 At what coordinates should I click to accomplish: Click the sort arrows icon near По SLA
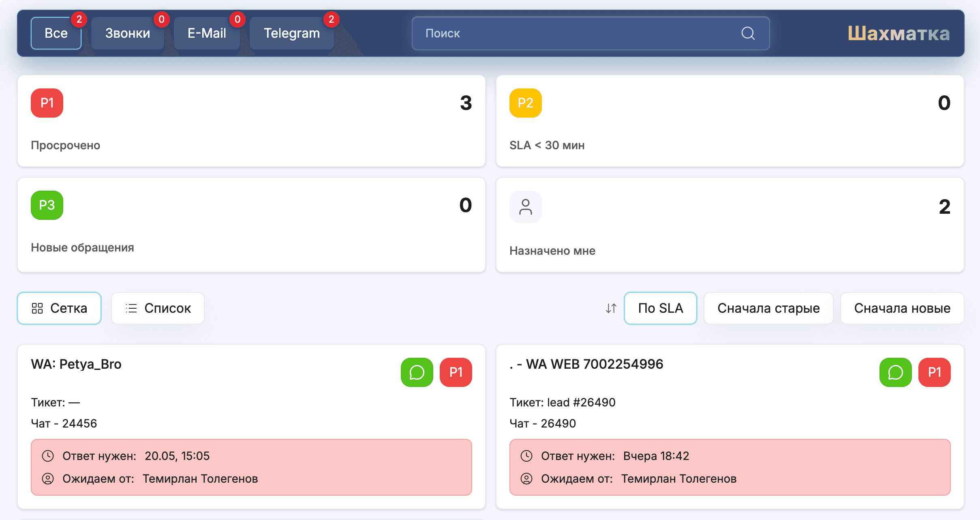(611, 308)
